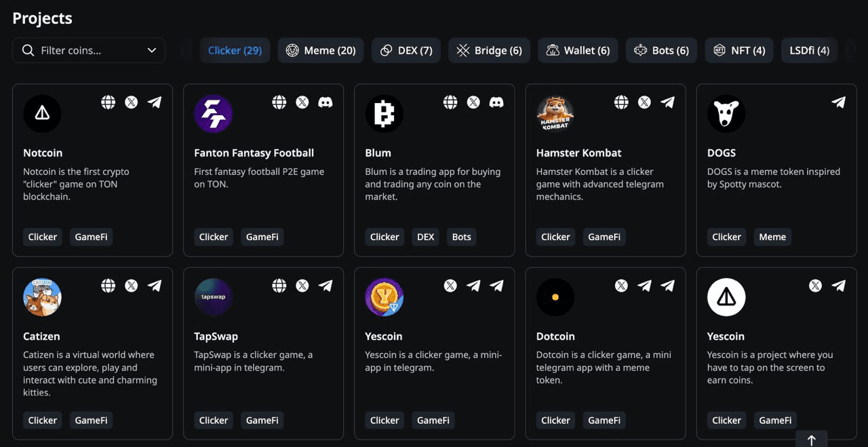
Task: Open Dotcoin's Telegram icon
Action: tap(644, 286)
